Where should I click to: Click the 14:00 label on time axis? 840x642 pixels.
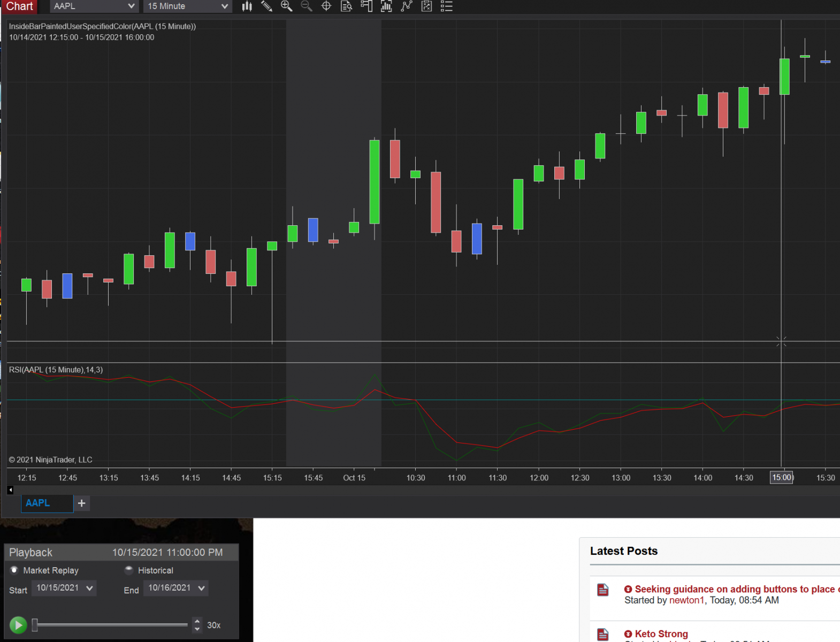click(x=702, y=478)
